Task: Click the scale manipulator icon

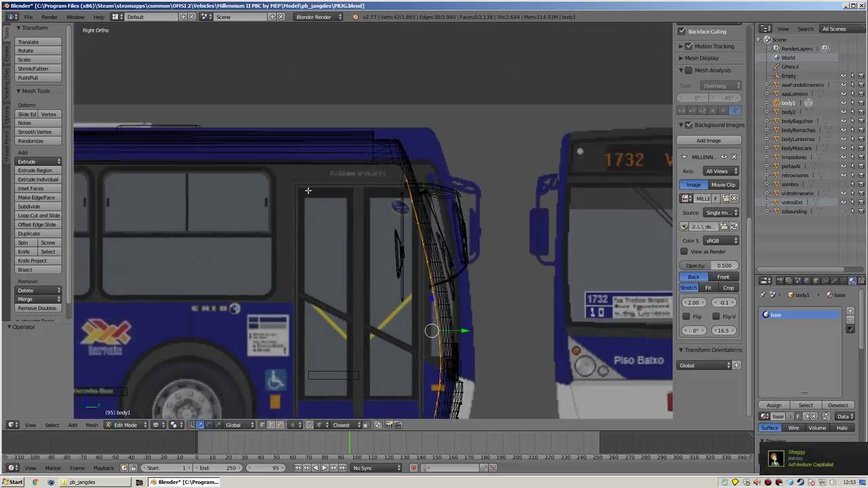Action: click(218, 425)
